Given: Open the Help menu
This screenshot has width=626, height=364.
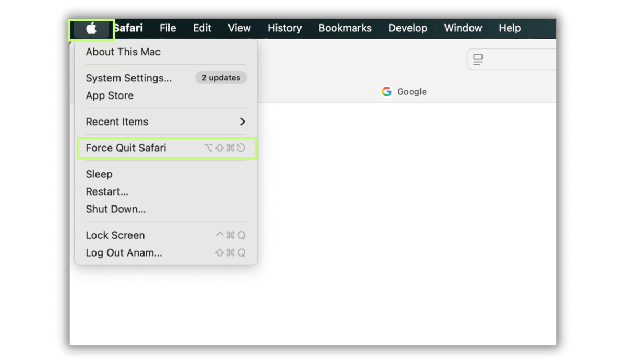Looking at the screenshot, I should 510,28.
